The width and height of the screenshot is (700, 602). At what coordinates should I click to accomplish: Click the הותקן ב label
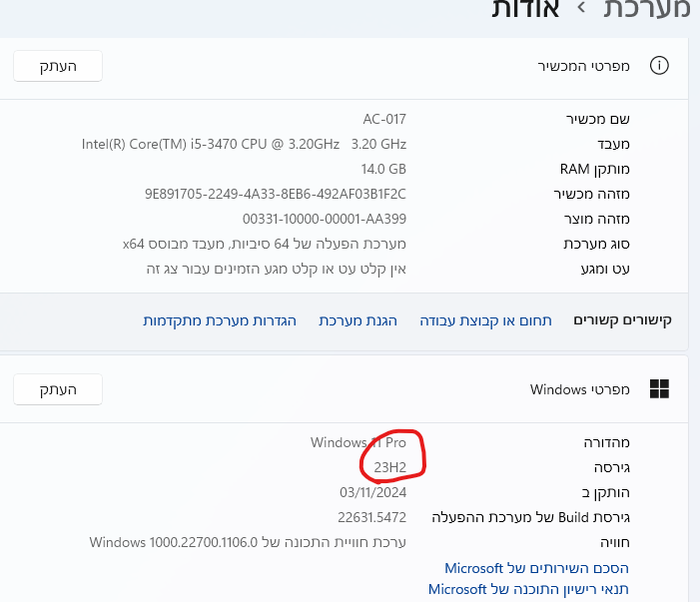click(x=606, y=492)
